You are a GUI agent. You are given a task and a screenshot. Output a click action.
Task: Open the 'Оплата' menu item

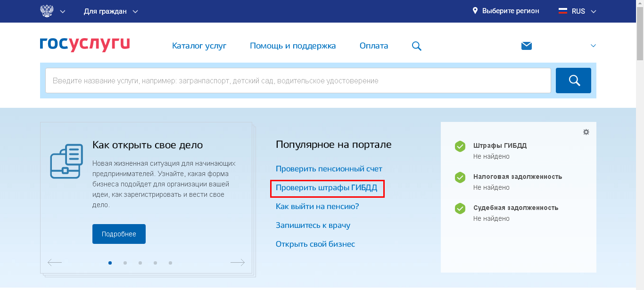tap(373, 46)
